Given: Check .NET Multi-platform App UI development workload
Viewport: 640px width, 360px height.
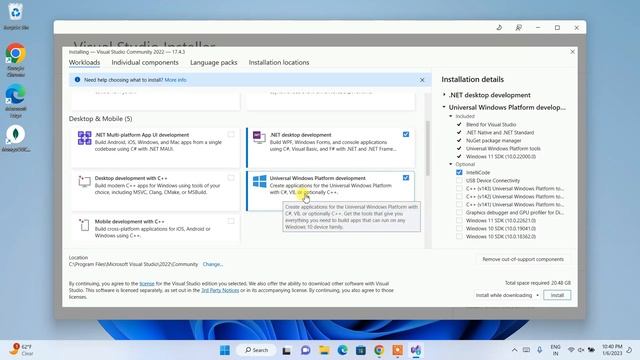Looking at the screenshot, I should click(231, 134).
